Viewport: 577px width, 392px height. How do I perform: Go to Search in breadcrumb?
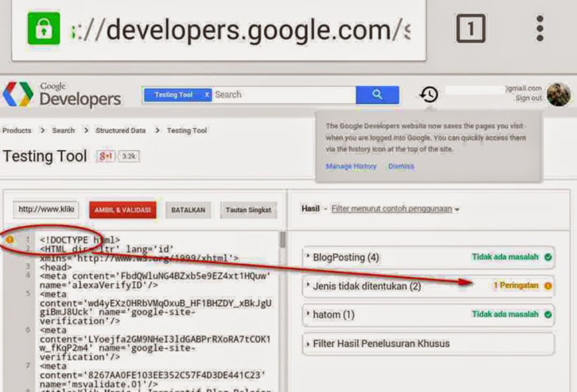click(63, 130)
